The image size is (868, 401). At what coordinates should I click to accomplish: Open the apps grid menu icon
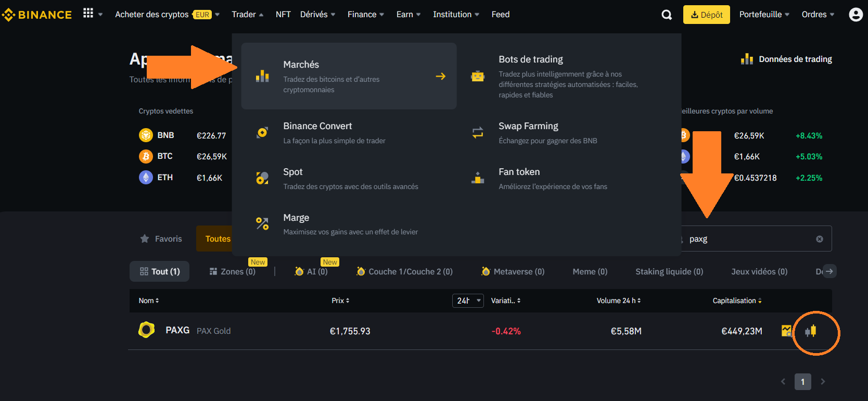coord(88,13)
